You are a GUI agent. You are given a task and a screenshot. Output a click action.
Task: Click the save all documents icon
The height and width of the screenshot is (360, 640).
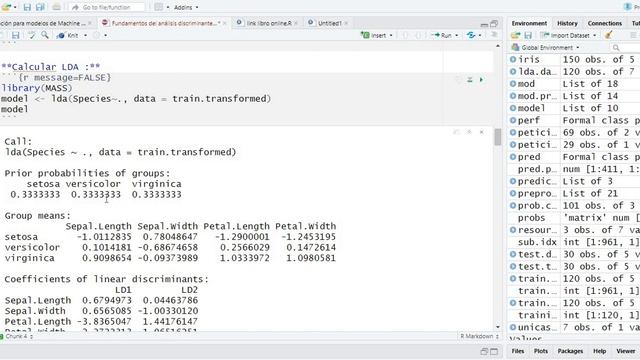[x=40, y=7]
